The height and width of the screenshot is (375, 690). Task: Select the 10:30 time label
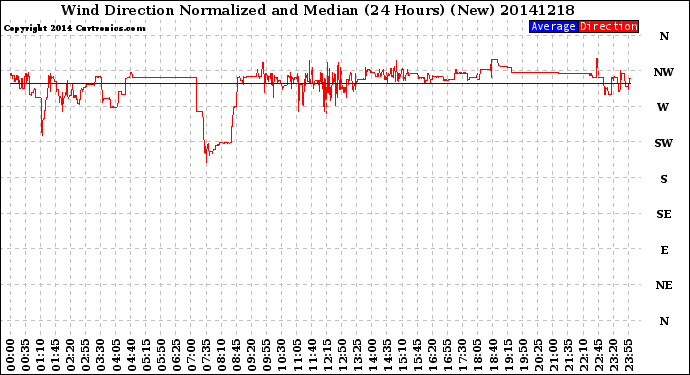tap(282, 355)
